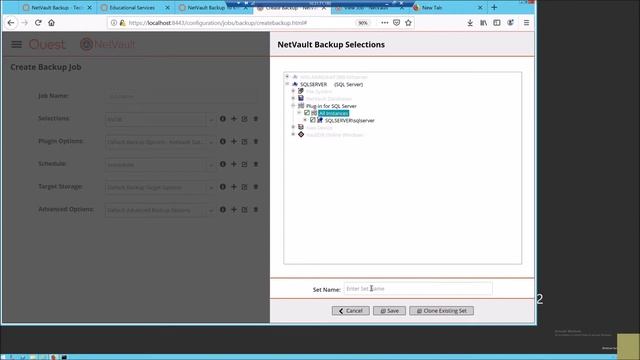Focus the Job Name input field

tap(182, 96)
